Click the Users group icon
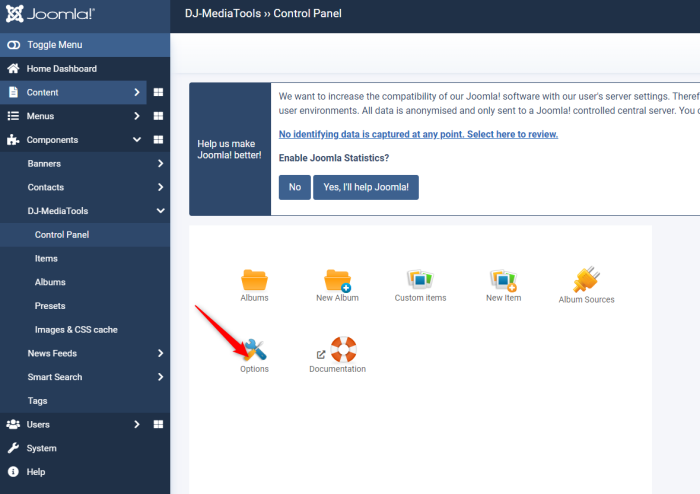This screenshot has width=700, height=494. point(13,424)
